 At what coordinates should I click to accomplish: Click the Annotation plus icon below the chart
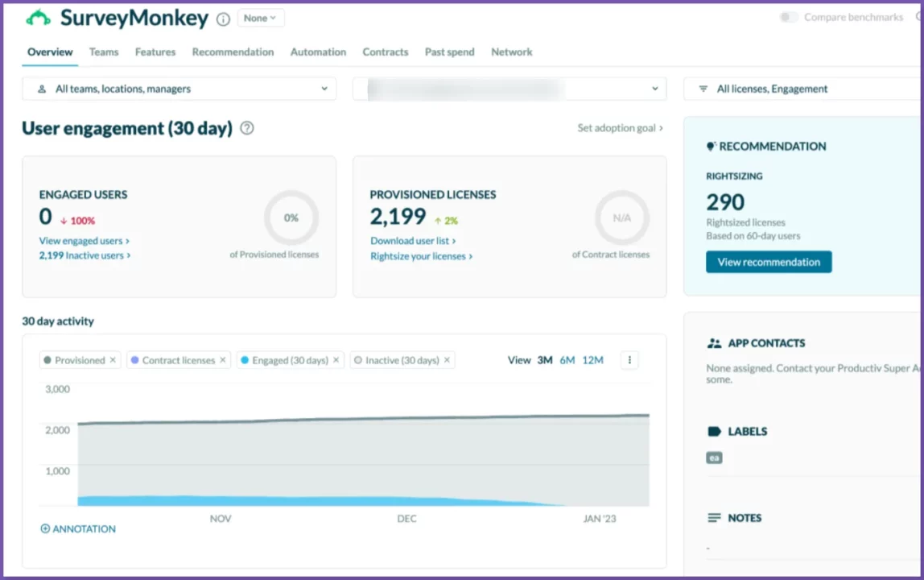[x=46, y=528]
